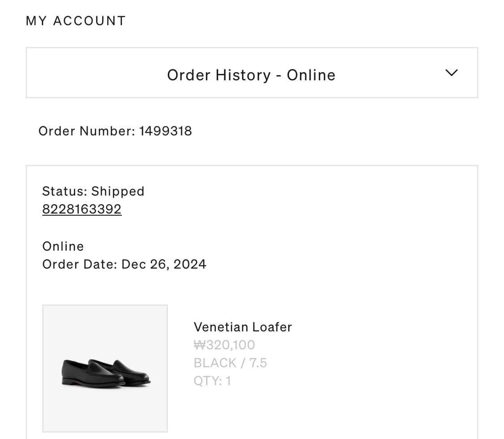
Task: Click Order Number 1499318
Action: (115, 131)
